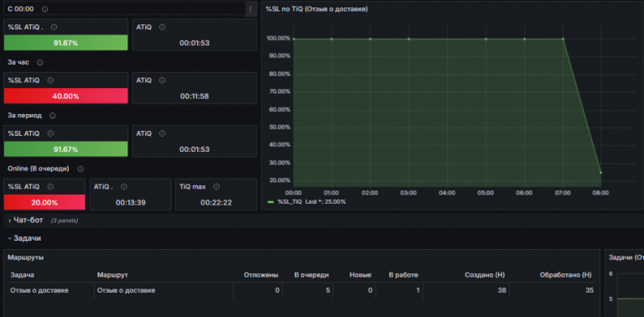Click info icon on %SL ATiQ panel showing 40.00%
Viewport: 644px width, 317px height.
pyautogui.click(x=50, y=81)
